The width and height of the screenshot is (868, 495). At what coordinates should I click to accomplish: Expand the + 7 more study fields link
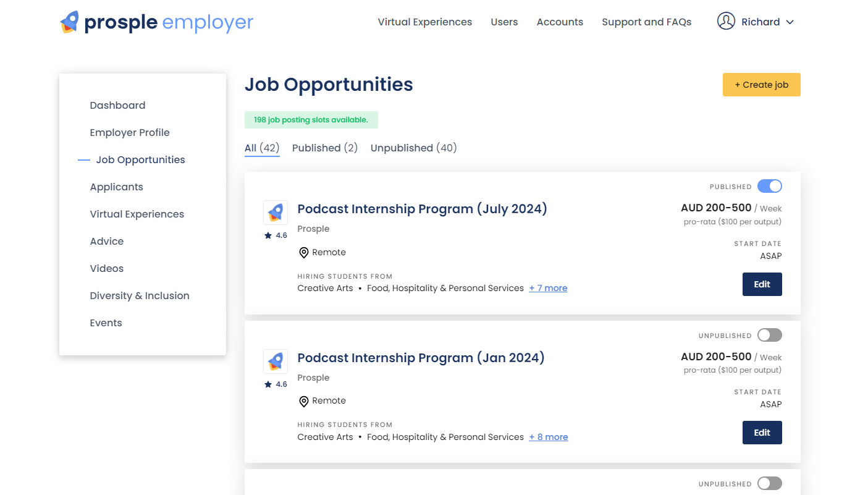[548, 288]
